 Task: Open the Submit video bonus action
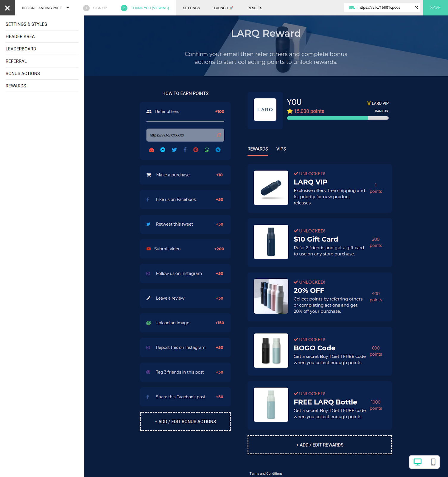[x=185, y=249]
